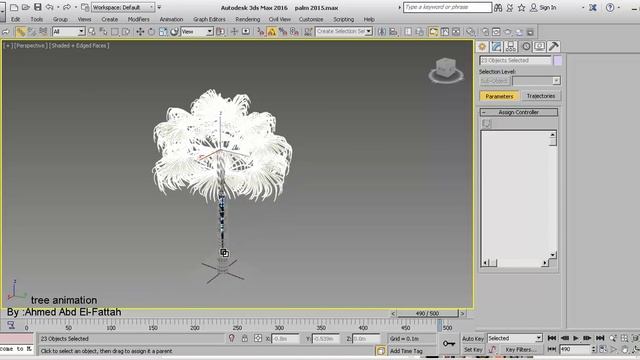Click the Play Animation button
Image resolution: width=640 pixels, height=360 pixels.
(576, 338)
